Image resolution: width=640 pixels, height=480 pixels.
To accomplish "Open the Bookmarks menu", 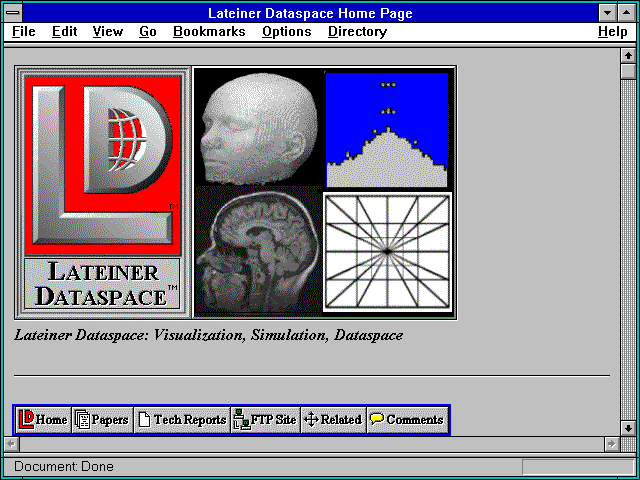I will (209, 32).
